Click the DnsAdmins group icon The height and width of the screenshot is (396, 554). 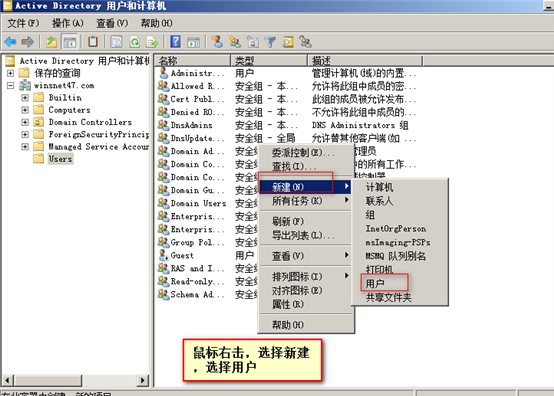[x=163, y=125]
